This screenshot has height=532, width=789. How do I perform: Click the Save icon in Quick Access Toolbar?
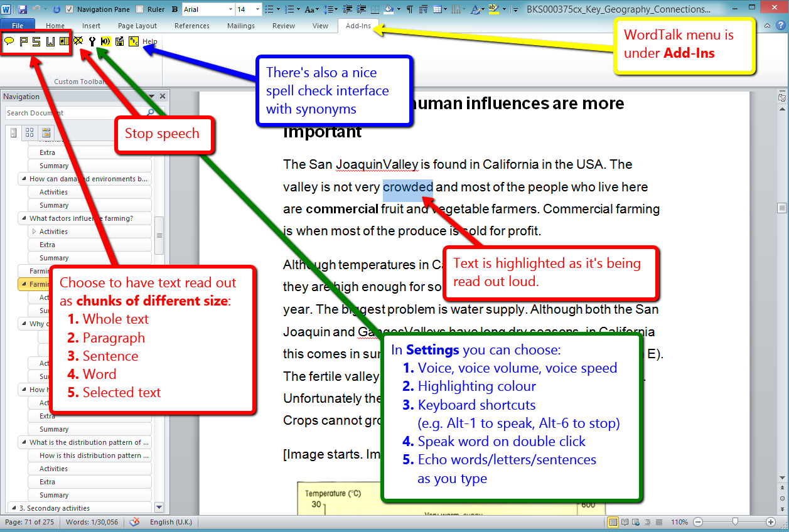point(23,9)
